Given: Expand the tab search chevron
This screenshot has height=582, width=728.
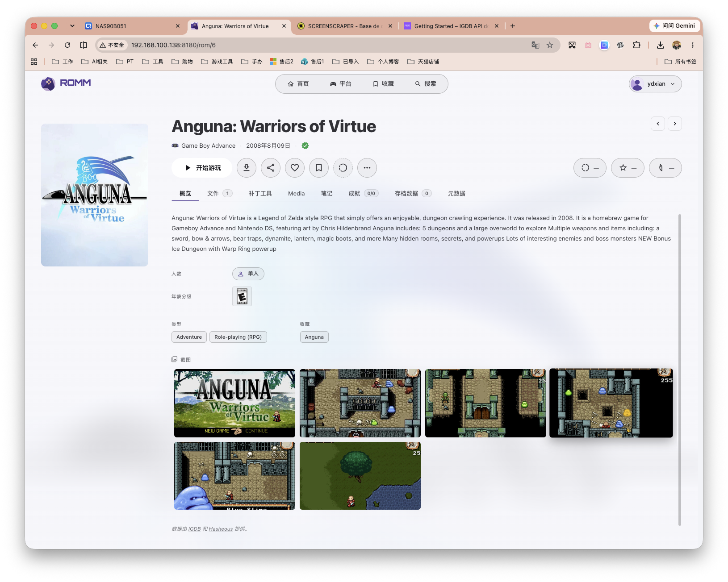Looking at the screenshot, I should pos(72,26).
